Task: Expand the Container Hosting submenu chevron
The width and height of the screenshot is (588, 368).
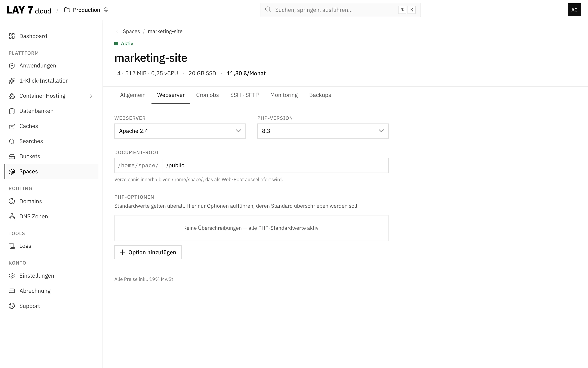Action: pyautogui.click(x=91, y=96)
